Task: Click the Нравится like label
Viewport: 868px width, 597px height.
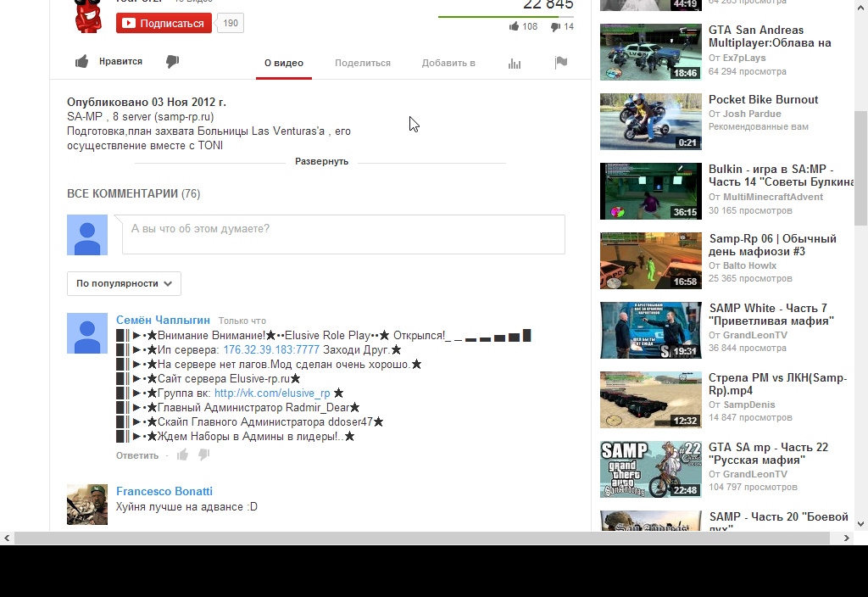Action: [x=120, y=61]
